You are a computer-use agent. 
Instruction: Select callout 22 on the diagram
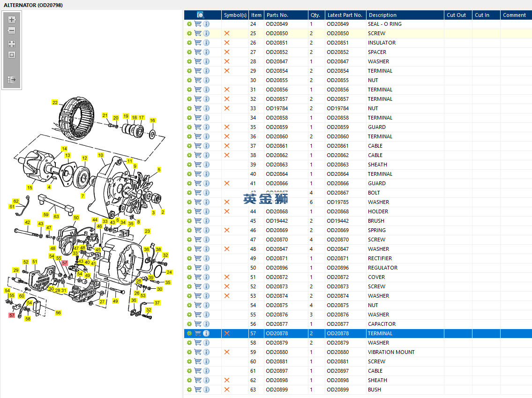(55, 103)
